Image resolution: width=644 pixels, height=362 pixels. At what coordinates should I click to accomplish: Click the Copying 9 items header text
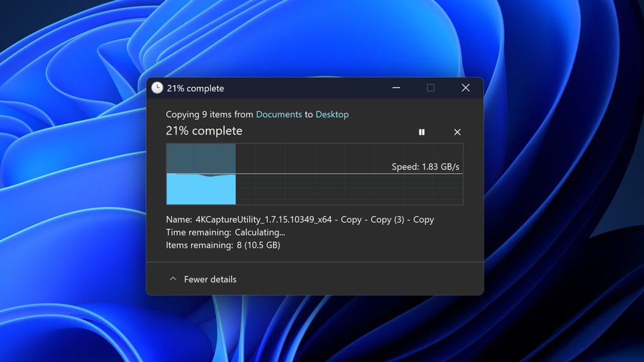tap(208, 114)
